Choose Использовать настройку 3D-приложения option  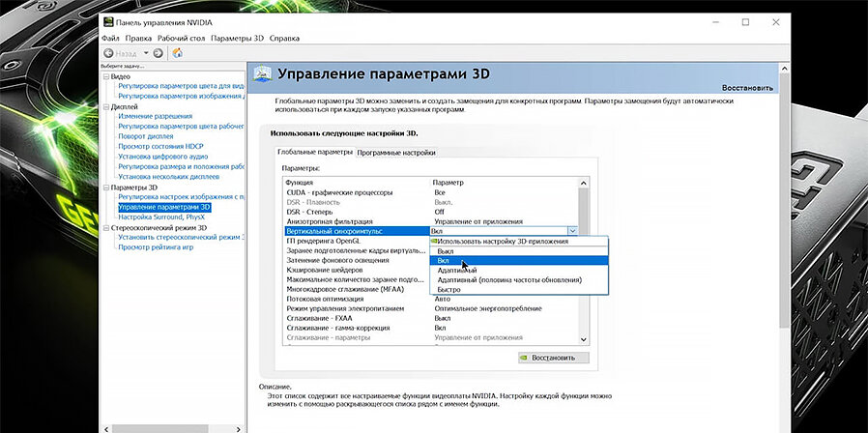pos(519,242)
